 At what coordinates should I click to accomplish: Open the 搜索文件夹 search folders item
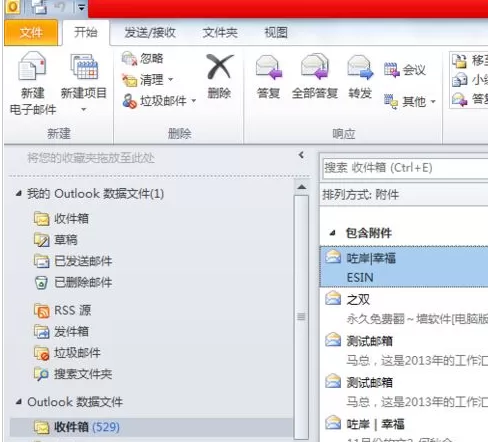click(73, 374)
